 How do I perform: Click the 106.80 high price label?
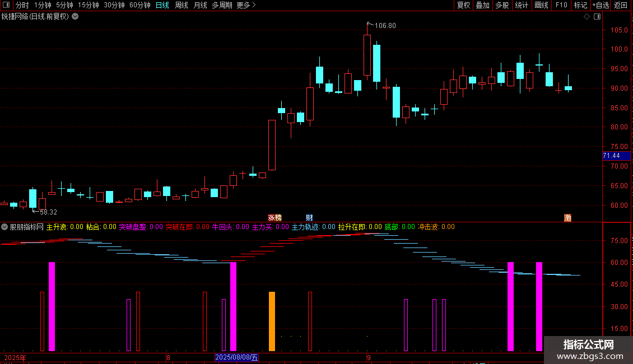pyautogui.click(x=385, y=25)
